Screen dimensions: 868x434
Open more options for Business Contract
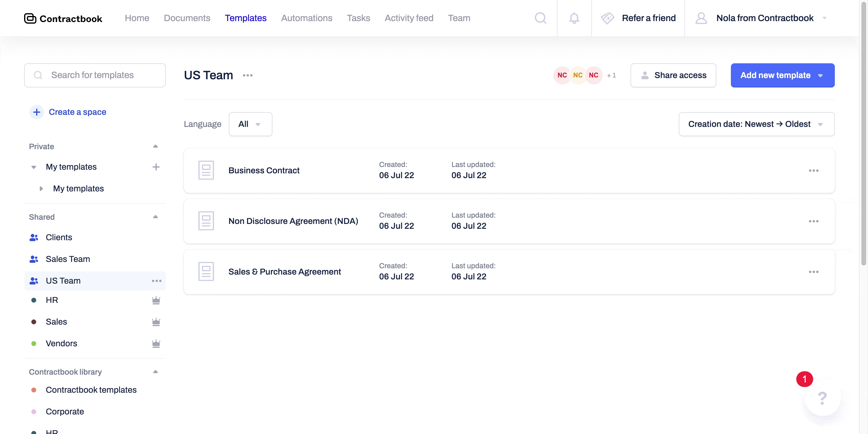(x=813, y=171)
